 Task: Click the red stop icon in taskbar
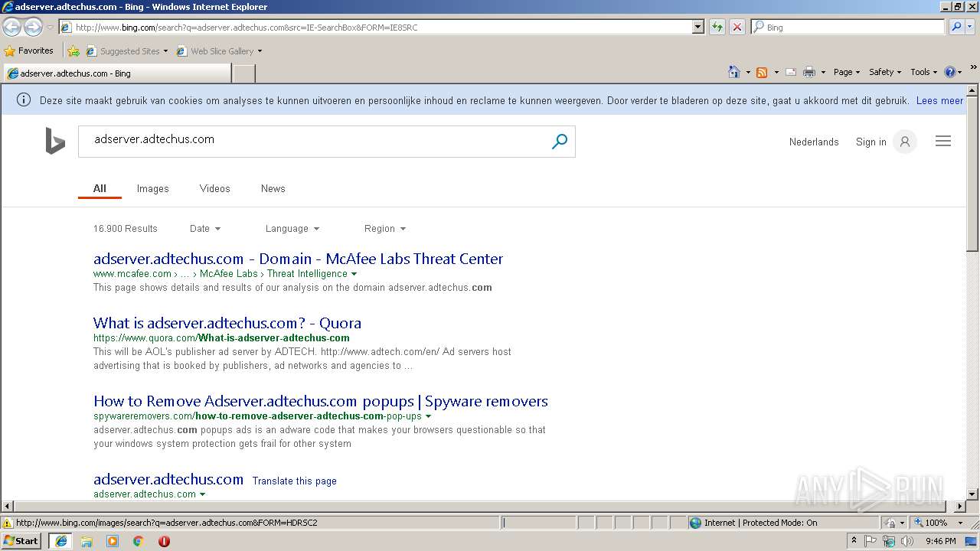pyautogui.click(x=164, y=541)
